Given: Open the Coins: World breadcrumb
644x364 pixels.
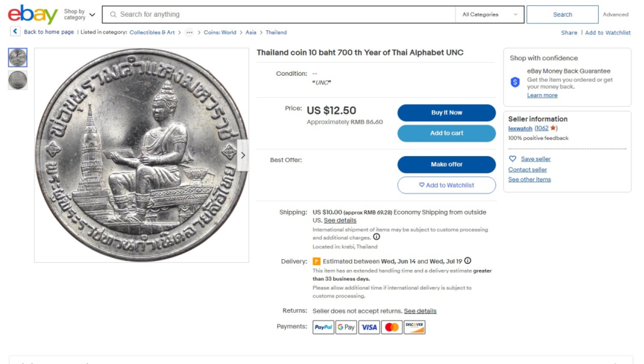Looking at the screenshot, I should pos(220,33).
